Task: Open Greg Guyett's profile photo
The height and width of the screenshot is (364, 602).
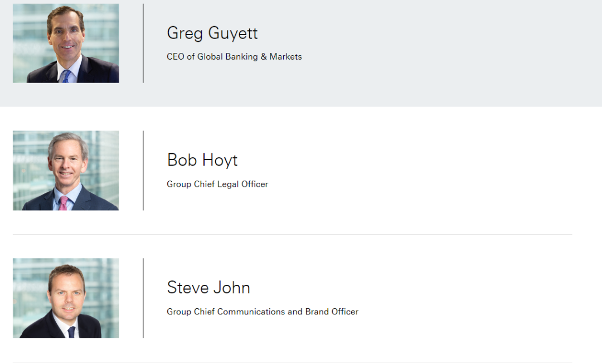Action: [66, 43]
